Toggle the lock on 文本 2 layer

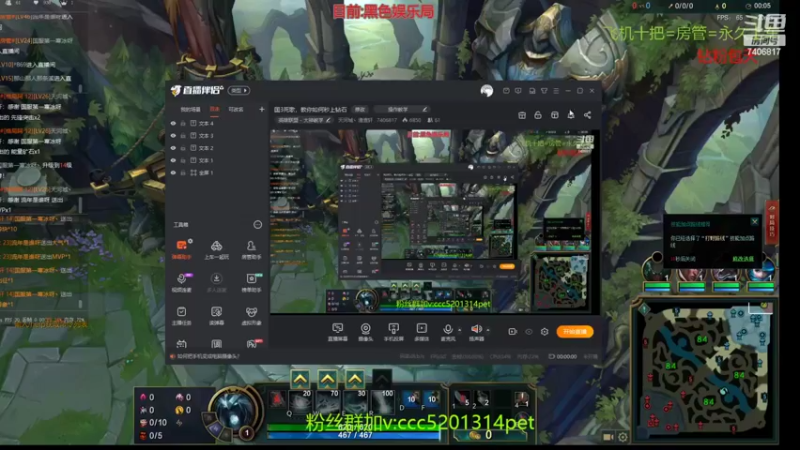pyautogui.click(x=183, y=148)
